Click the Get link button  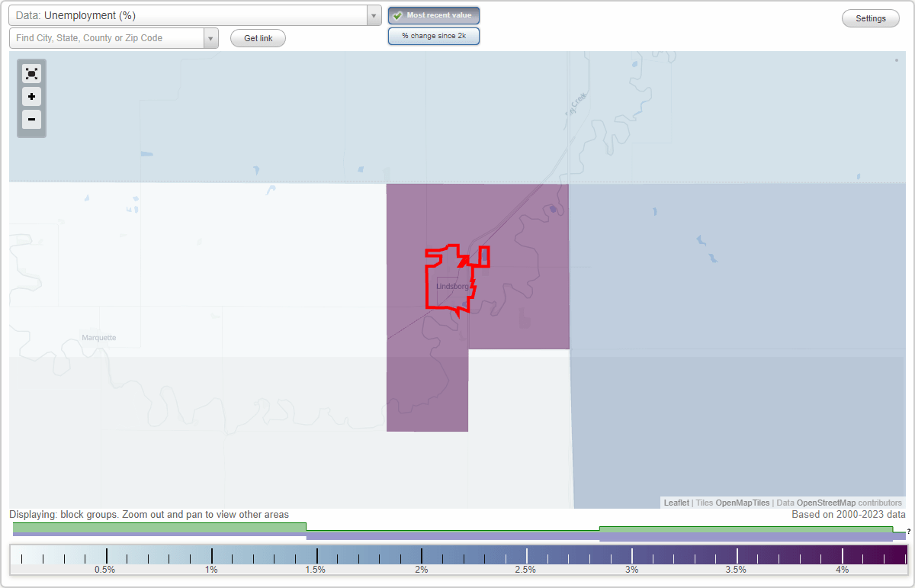tap(258, 38)
